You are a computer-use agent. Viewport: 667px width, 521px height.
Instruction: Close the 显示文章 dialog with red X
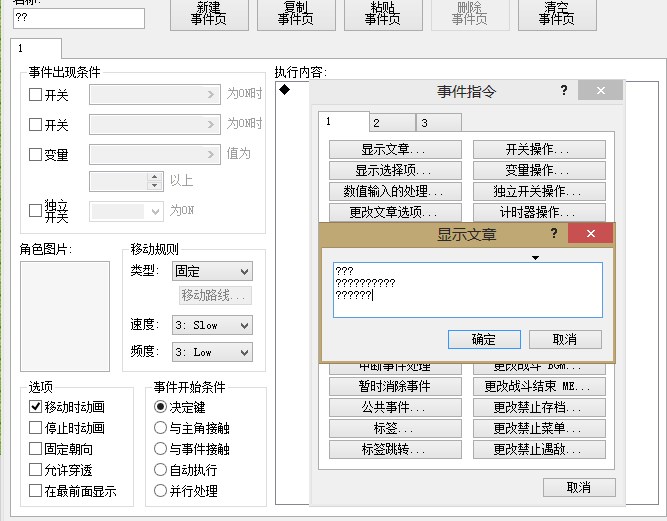(590, 233)
